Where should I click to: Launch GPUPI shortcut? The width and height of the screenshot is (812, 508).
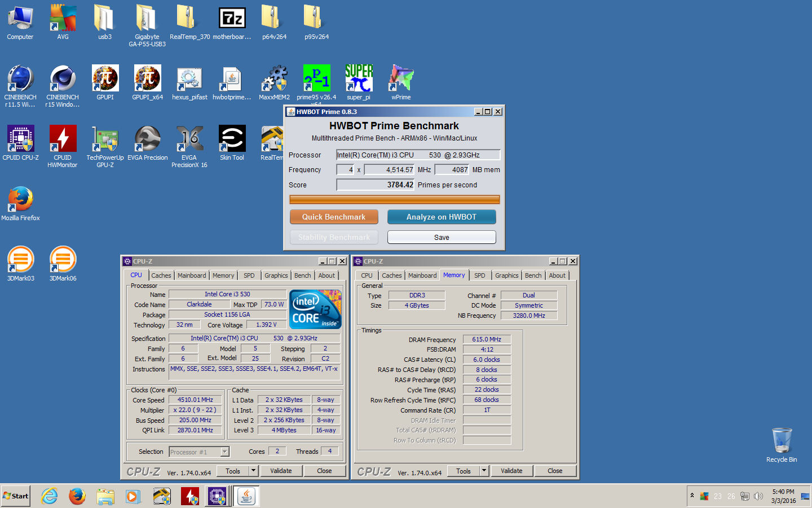(x=105, y=83)
